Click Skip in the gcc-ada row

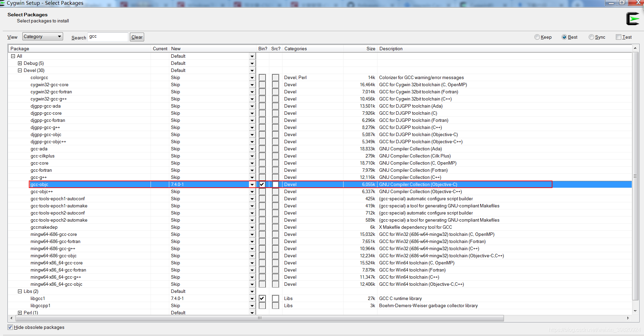pyautogui.click(x=175, y=149)
